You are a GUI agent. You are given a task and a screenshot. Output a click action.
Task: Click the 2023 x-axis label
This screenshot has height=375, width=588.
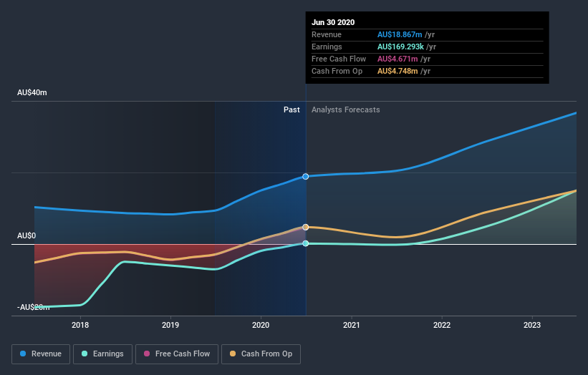coord(532,325)
